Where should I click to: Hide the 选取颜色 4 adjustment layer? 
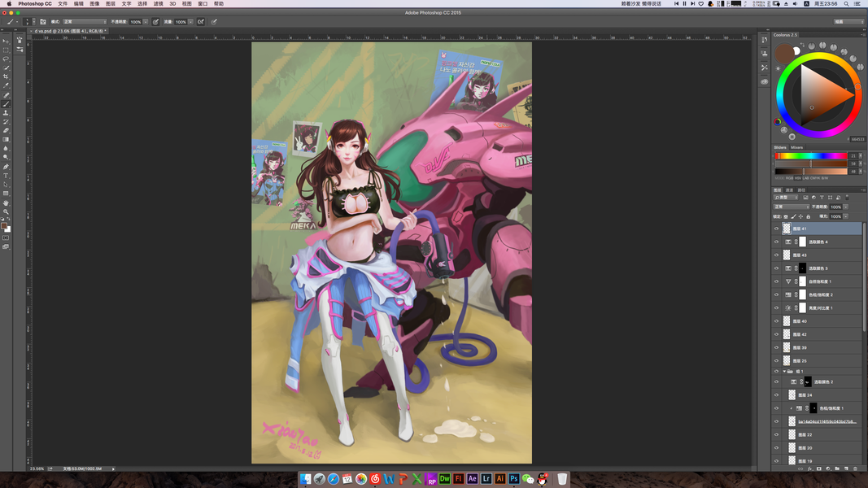(x=776, y=242)
